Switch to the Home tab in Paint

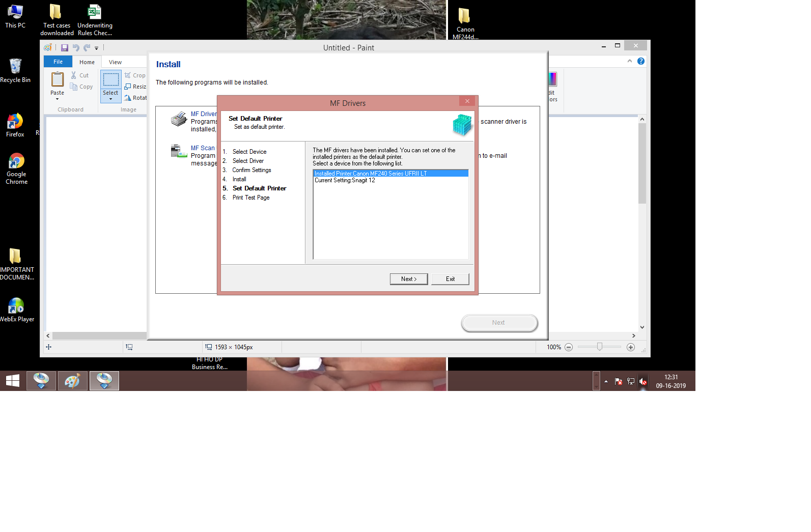tap(87, 62)
